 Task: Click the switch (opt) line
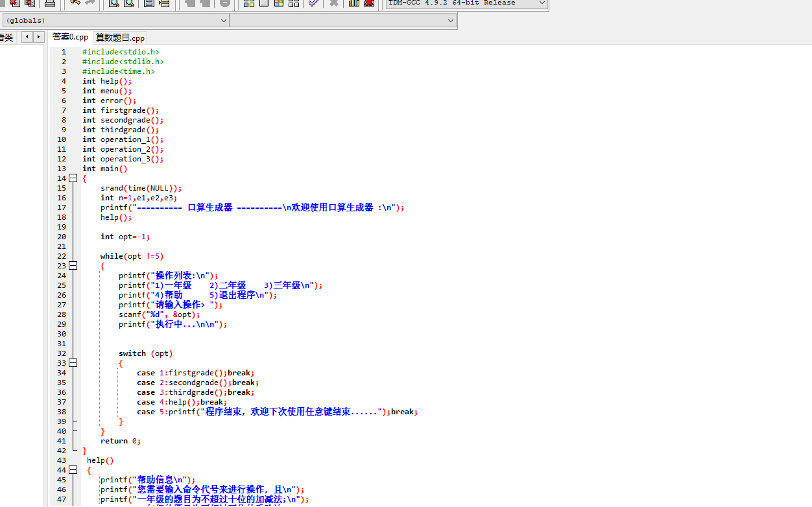(146, 353)
